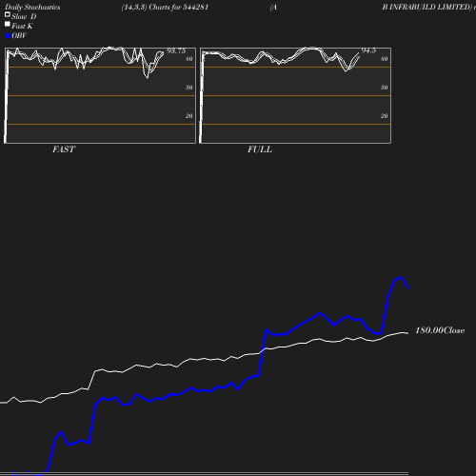Click the '180.00Close' price label
The image size is (476, 476).
tap(440, 330)
